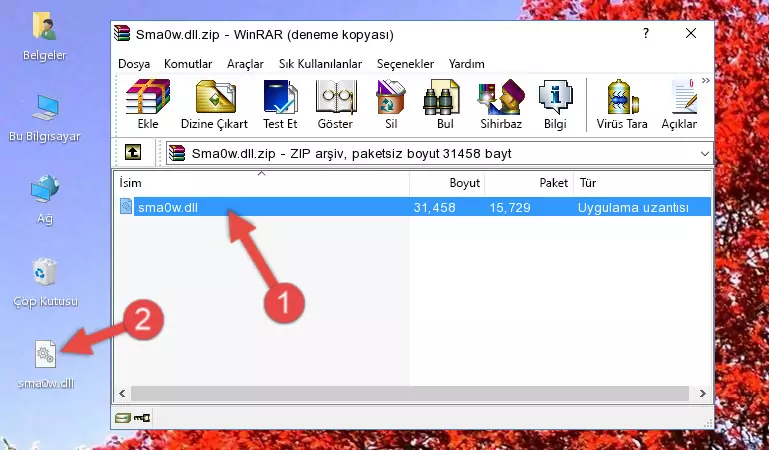Click the Göster view tool
This screenshot has height=450, width=769.
[x=335, y=104]
